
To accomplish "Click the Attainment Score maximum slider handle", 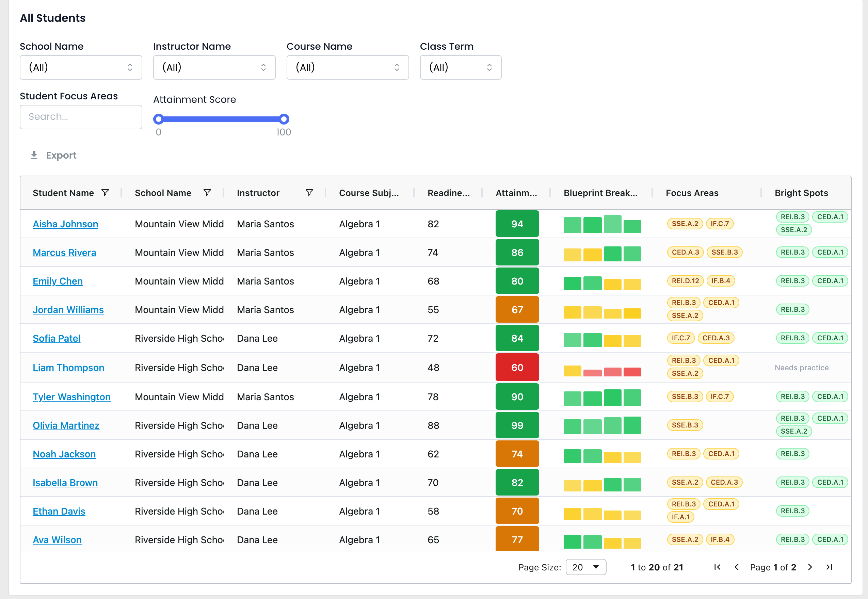I will click(x=284, y=119).
